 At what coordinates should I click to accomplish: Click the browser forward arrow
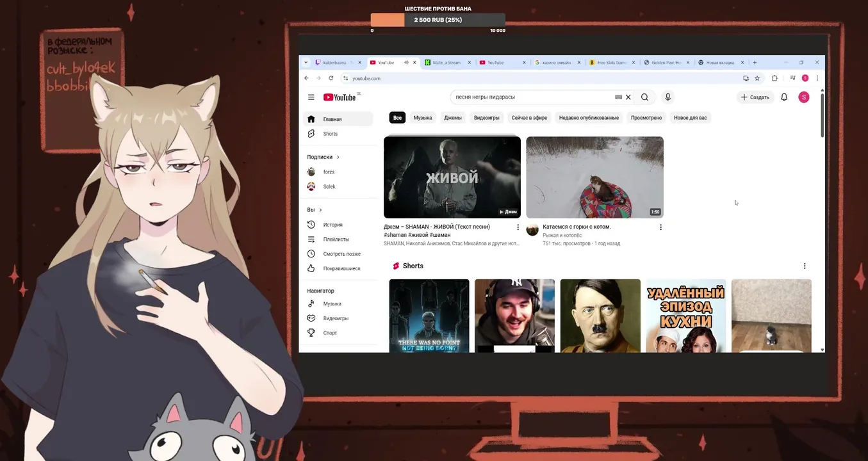[x=318, y=78]
